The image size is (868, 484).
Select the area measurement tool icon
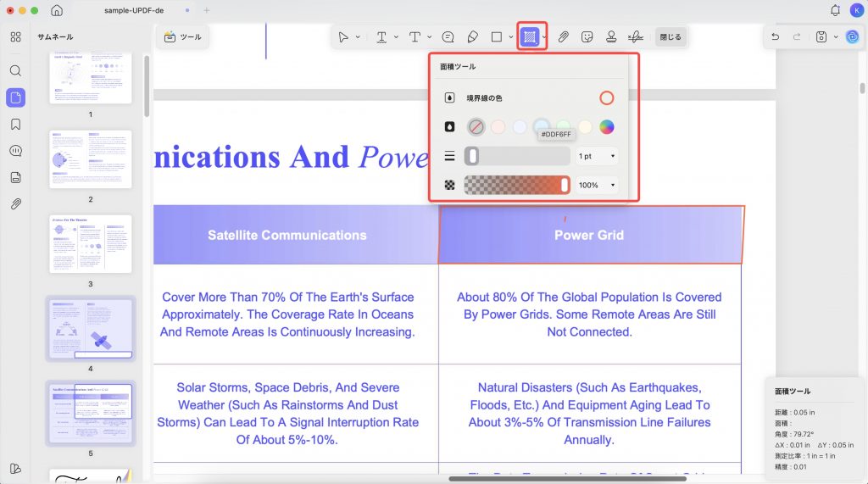pyautogui.click(x=530, y=36)
